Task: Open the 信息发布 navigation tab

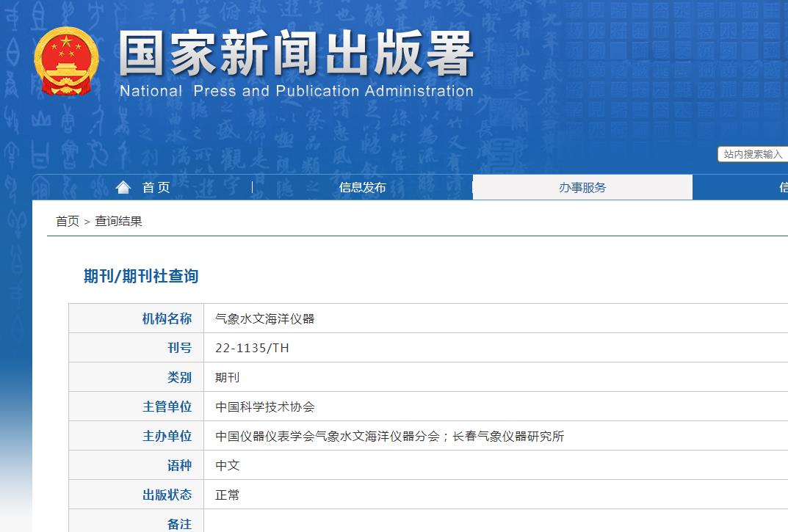Action: click(x=362, y=188)
